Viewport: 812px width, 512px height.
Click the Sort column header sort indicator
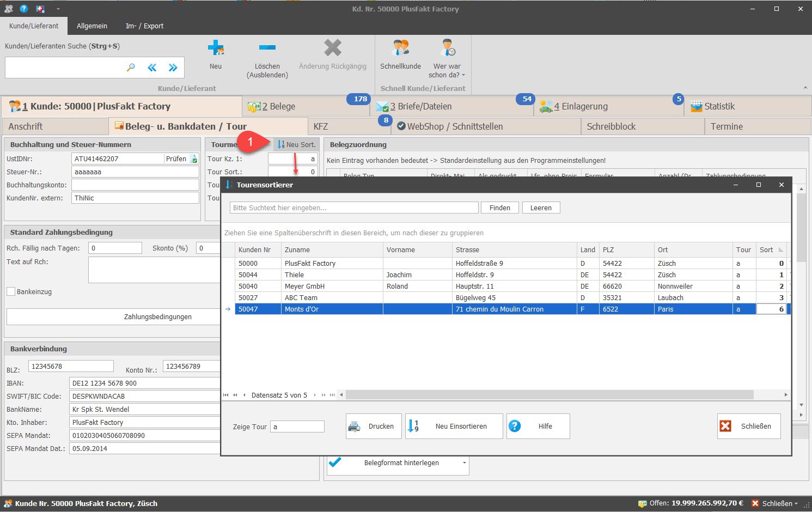[780, 250]
